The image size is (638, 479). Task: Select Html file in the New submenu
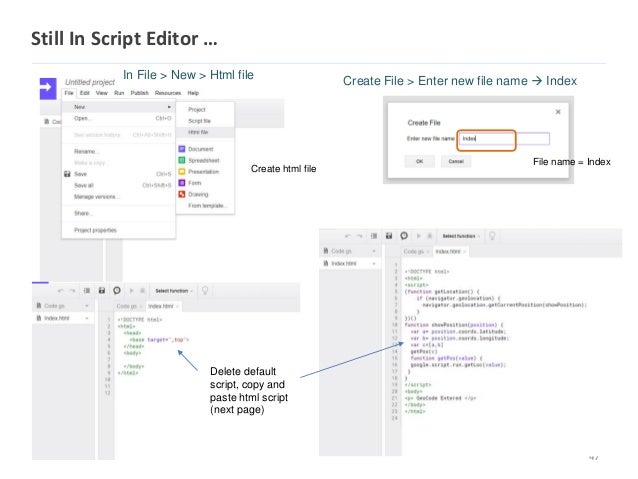(205, 132)
